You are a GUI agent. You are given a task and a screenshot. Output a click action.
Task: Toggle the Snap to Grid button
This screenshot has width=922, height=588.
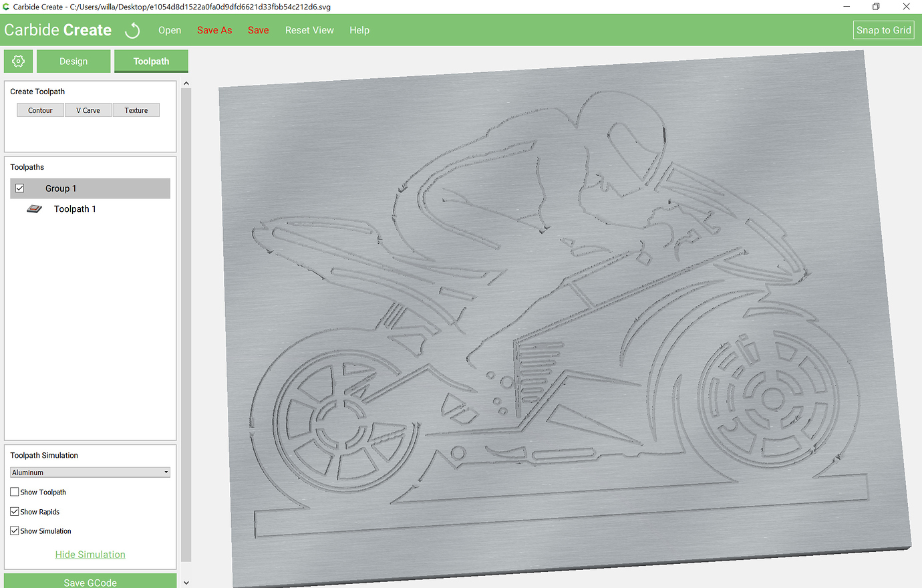pyautogui.click(x=884, y=30)
